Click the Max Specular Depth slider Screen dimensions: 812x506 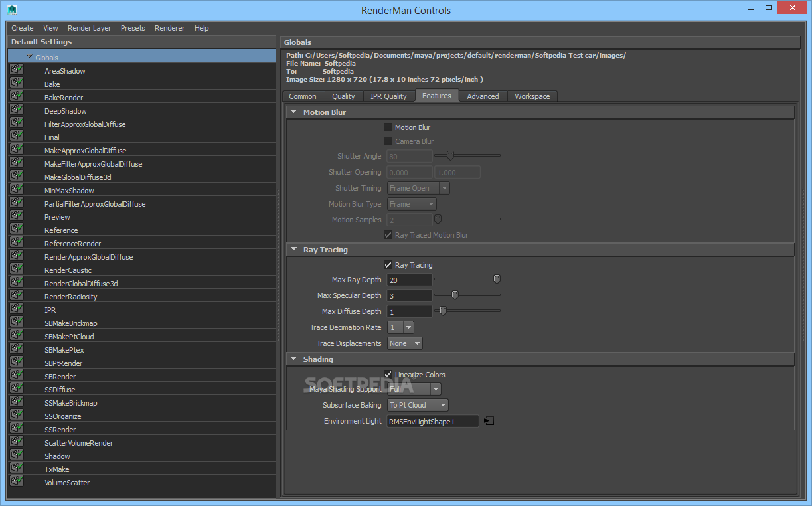pos(467,295)
